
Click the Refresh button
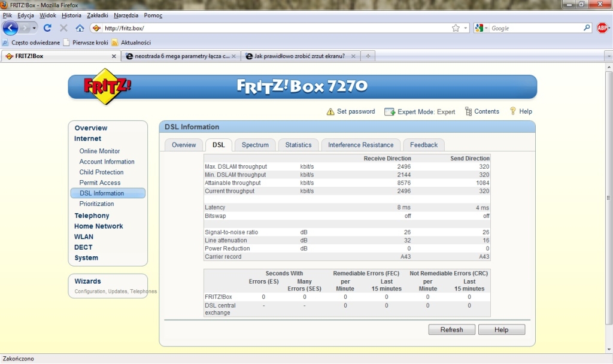451,330
